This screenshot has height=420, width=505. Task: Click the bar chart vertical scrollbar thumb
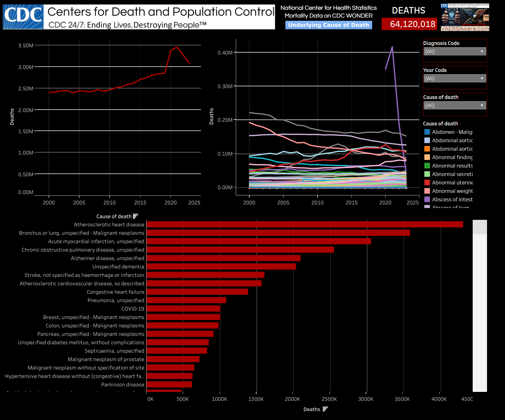coord(480,227)
